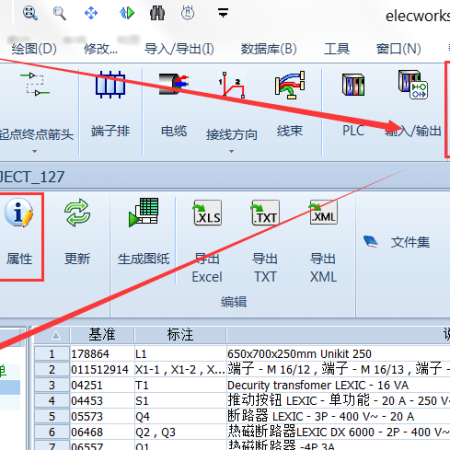Click the 电缆 cable icon
The height and width of the screenshot is (450, 450).
click(x=174, y=84)
